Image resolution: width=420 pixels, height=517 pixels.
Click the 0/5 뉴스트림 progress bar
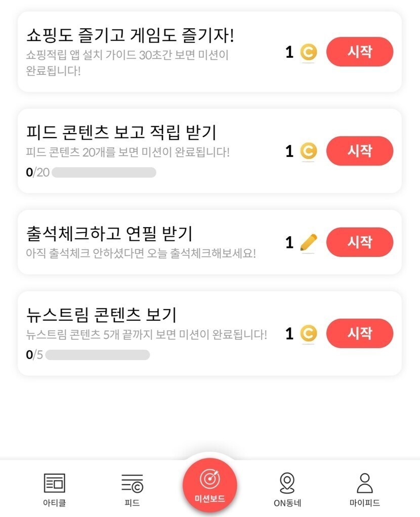pyautogui.click(x=97, y=355)
